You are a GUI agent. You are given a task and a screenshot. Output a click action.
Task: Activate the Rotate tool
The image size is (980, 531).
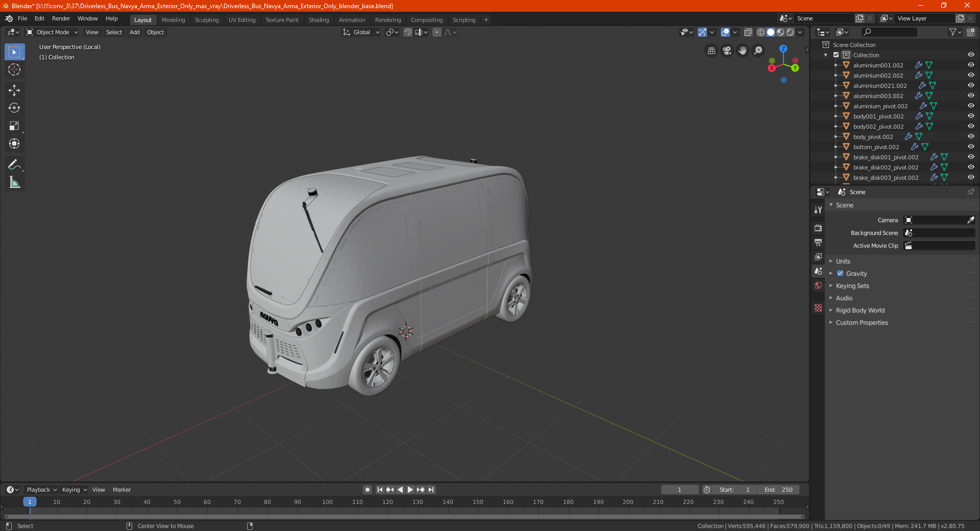[x=14, y=108]
